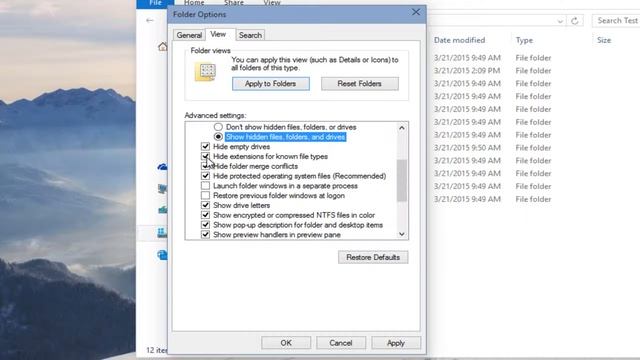
Task: Click the Search Test box in Explorer
Action: tap(616, 20)
